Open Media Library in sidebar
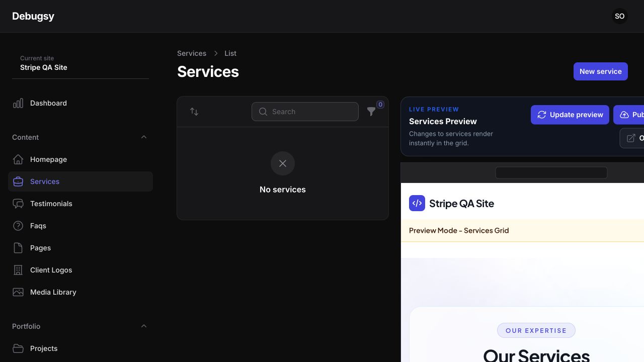This screenshot has height=362, width=644. point(80,292)
